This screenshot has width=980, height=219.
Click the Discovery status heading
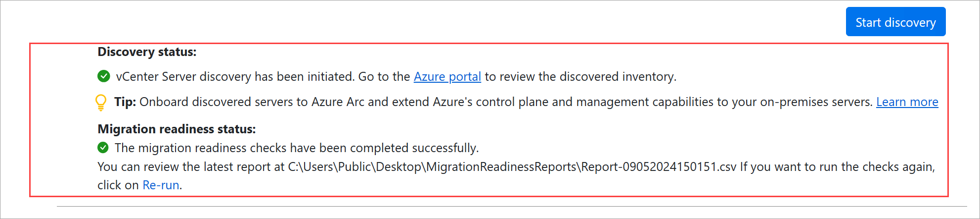click(147, 52)
